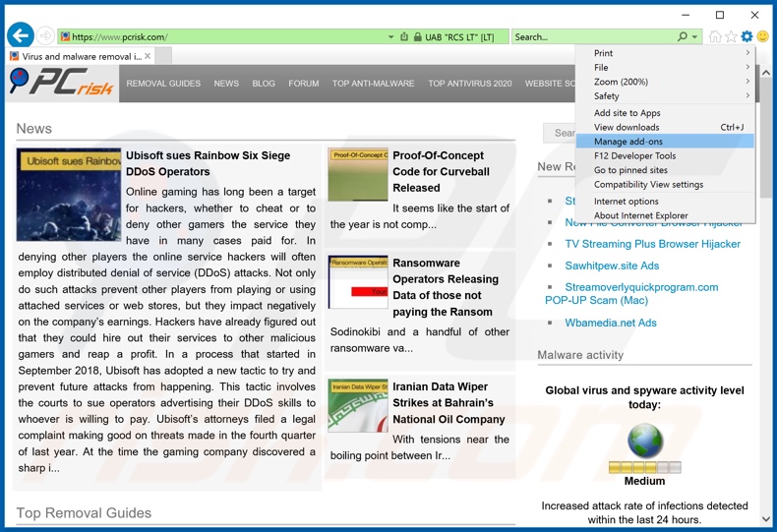Click the PCrisk logo
777x532 pixels.
tap(61, 82)
